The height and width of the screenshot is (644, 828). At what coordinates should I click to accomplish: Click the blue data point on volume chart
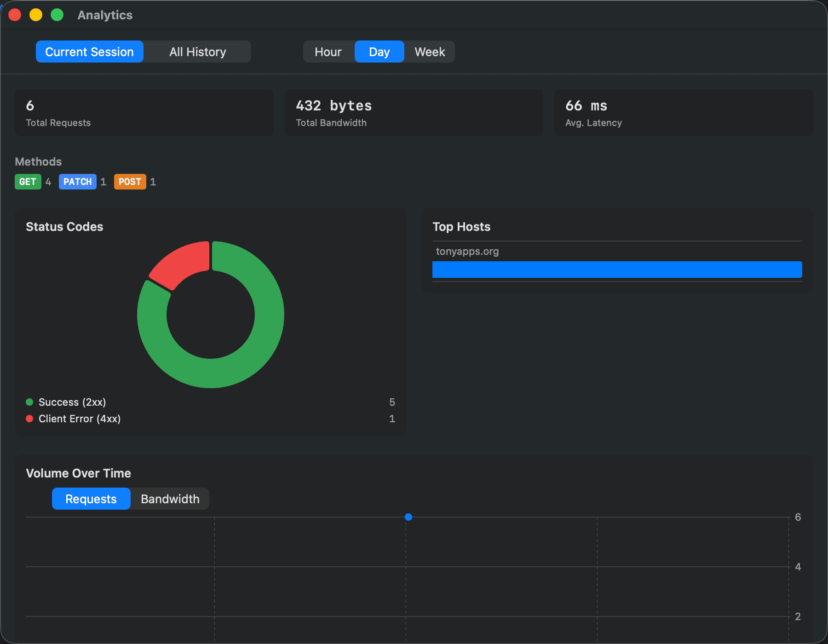tap(408, 517)
